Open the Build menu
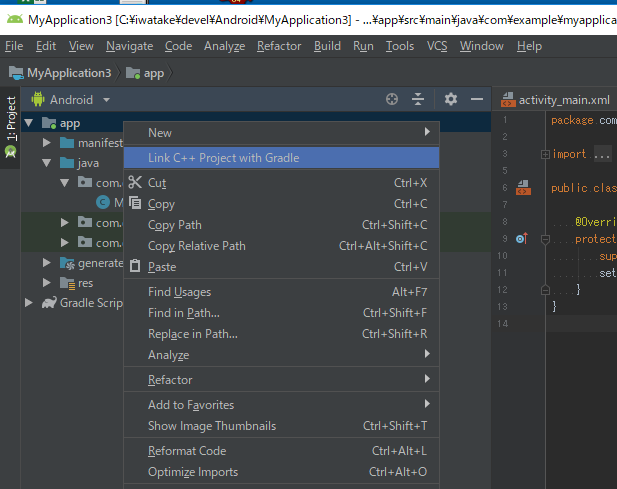This screenshot has width=617, height=489. (327, 46)
